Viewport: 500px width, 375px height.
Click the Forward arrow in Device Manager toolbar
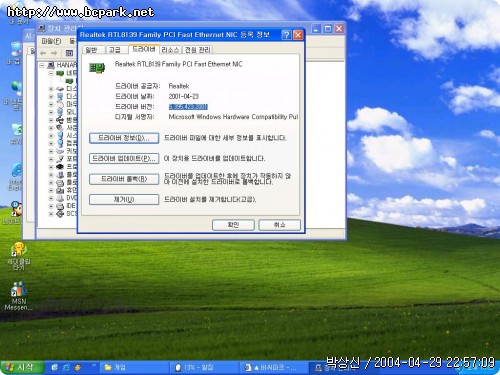[x=54, y=53]
